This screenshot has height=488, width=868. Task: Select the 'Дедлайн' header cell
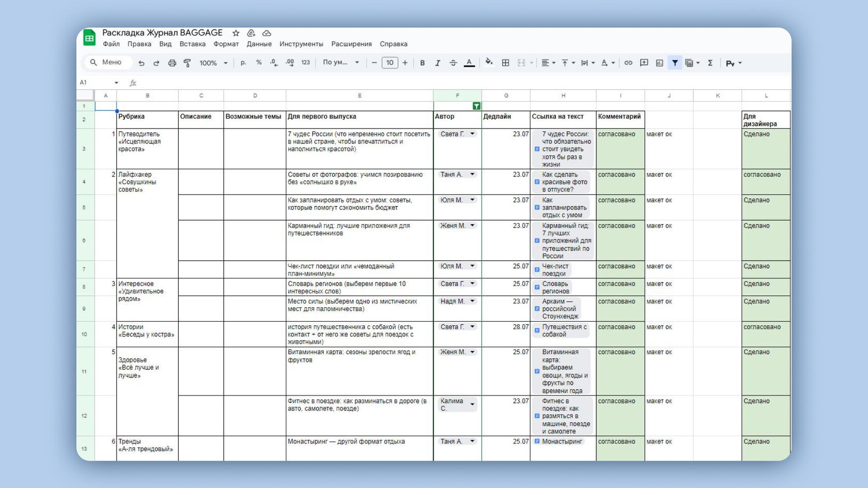[x=506, y=120]
